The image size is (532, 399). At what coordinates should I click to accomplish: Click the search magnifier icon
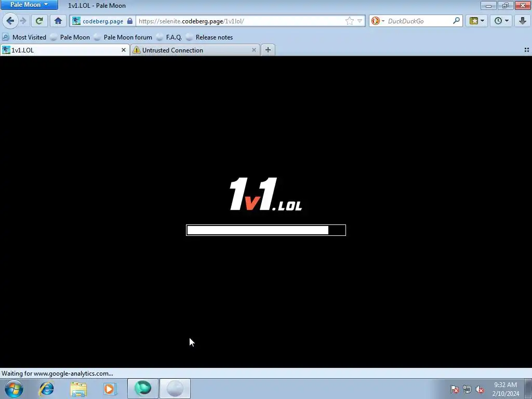coord(456,21)
